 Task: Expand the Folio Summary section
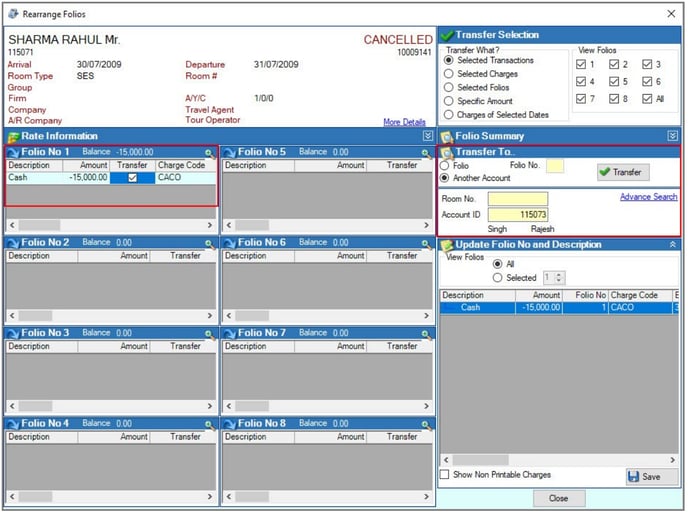point(673,135)
